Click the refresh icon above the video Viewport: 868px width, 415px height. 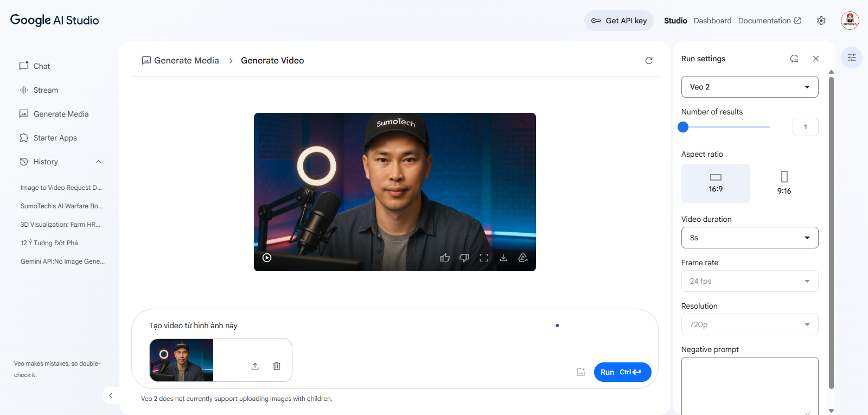(x=649, y=61)
